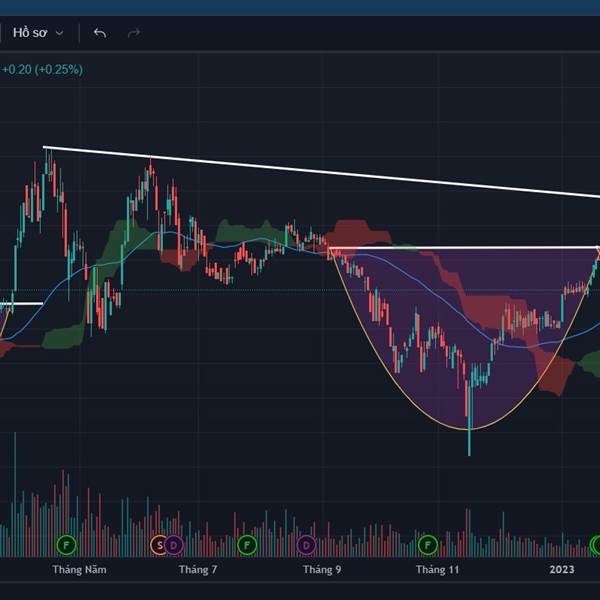Click the Tháng 7 time axis label
This screenshot has height=600, width=600.
click(198, 569)
